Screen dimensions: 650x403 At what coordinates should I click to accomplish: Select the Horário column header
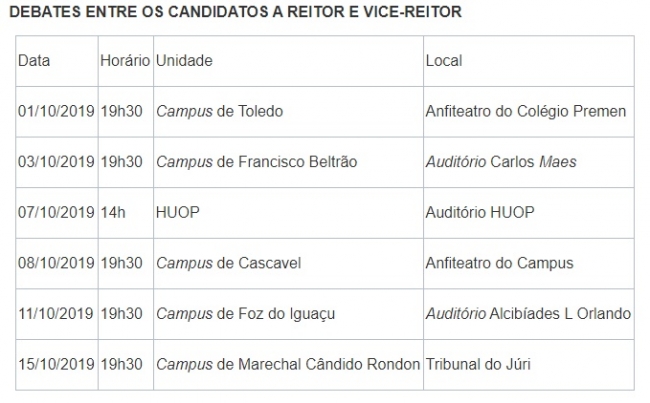click(126, 61)
